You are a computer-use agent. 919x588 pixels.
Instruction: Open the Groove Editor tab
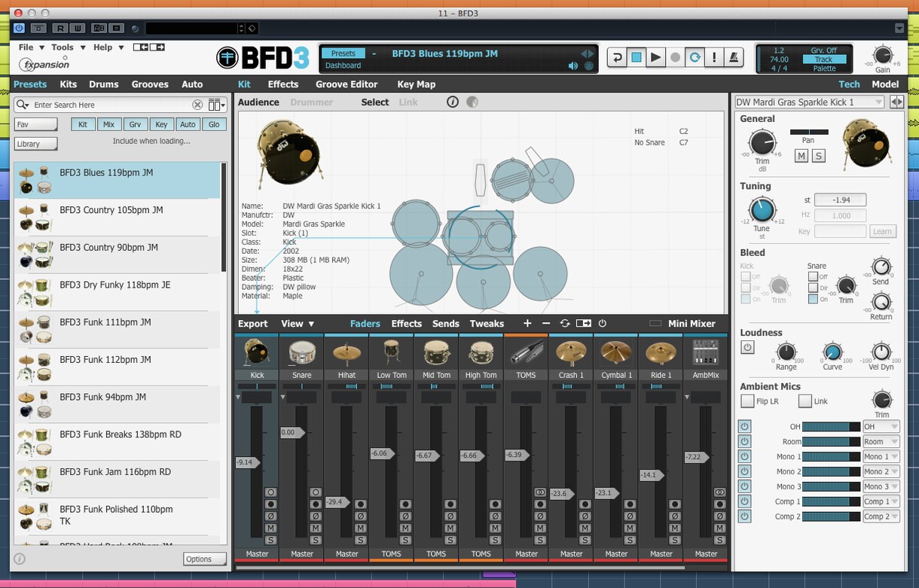347,84
